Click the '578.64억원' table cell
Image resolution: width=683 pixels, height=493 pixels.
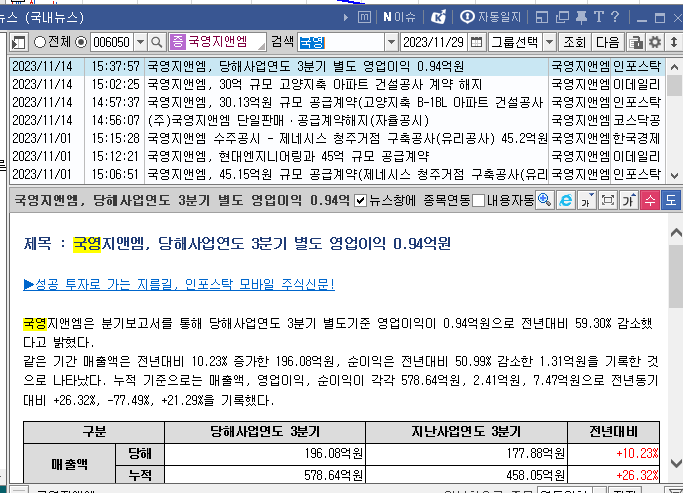265,474
